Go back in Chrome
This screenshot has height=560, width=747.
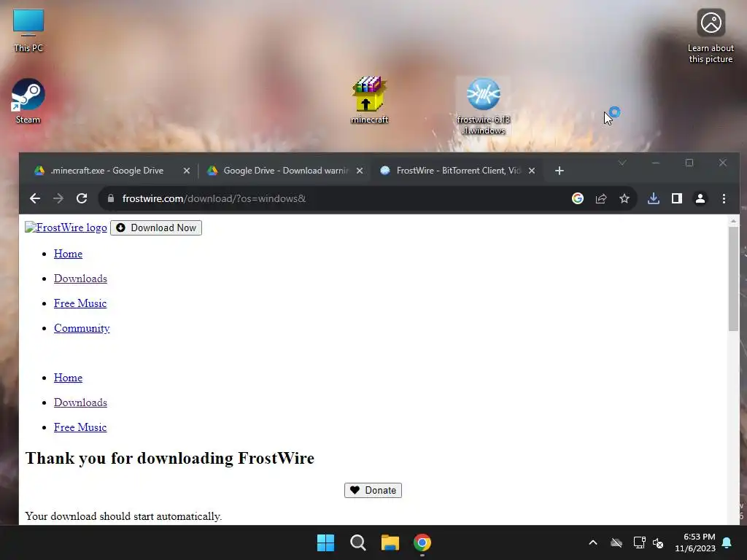35,198
